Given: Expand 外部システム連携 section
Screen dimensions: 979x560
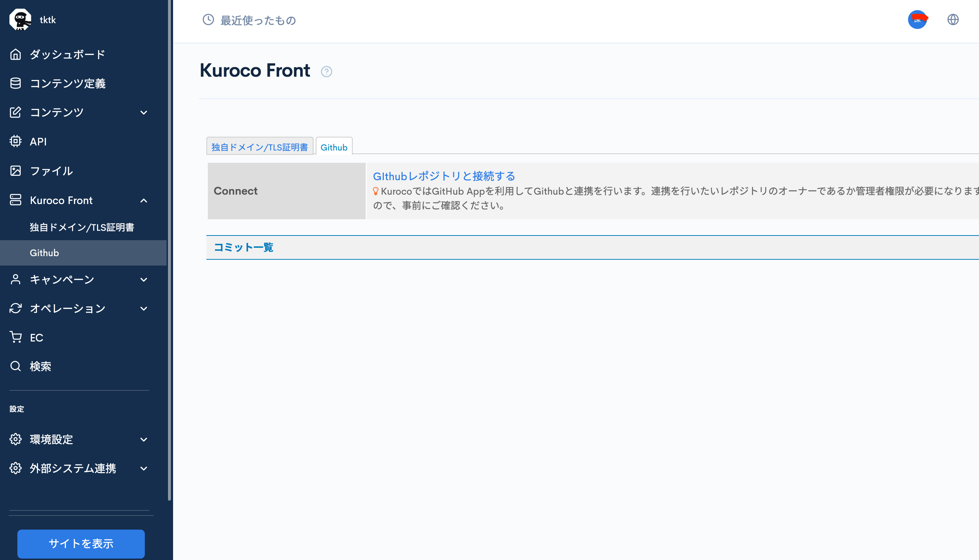Looking at the screenshot, I should point(143,468).
